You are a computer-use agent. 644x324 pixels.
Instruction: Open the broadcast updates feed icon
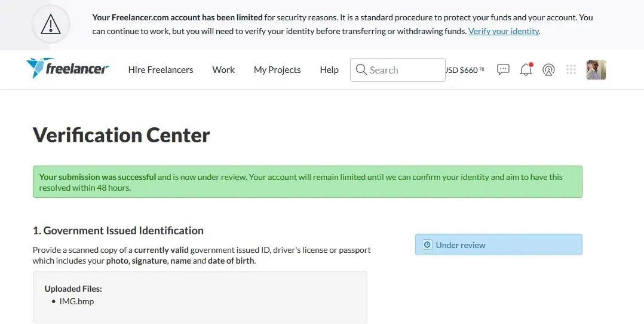548,70
